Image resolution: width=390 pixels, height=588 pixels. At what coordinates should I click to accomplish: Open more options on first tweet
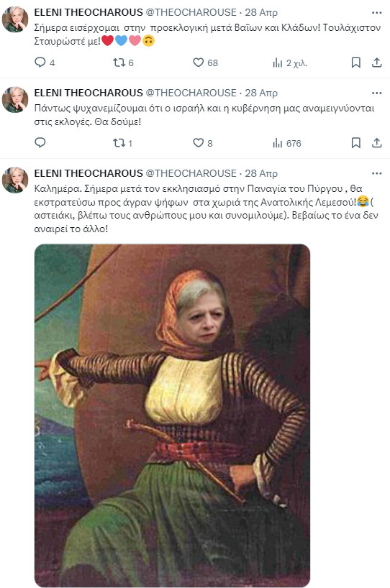(x=376, y=12)
